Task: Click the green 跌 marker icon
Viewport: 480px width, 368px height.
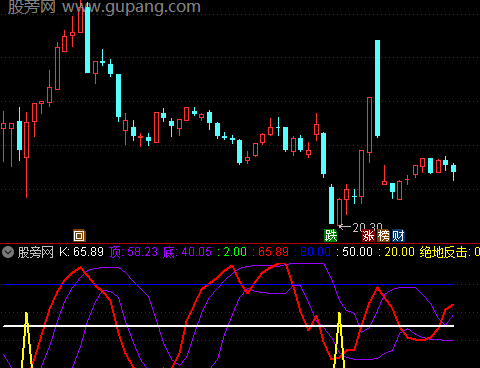Action: 331,236
